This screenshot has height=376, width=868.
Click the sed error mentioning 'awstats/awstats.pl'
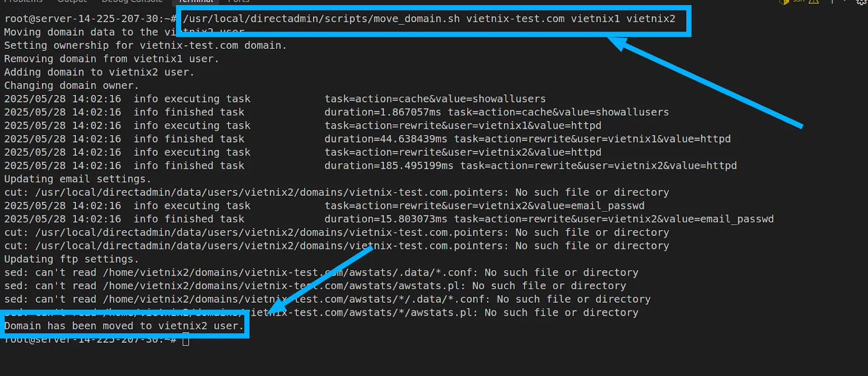click(x=315, y=286)
